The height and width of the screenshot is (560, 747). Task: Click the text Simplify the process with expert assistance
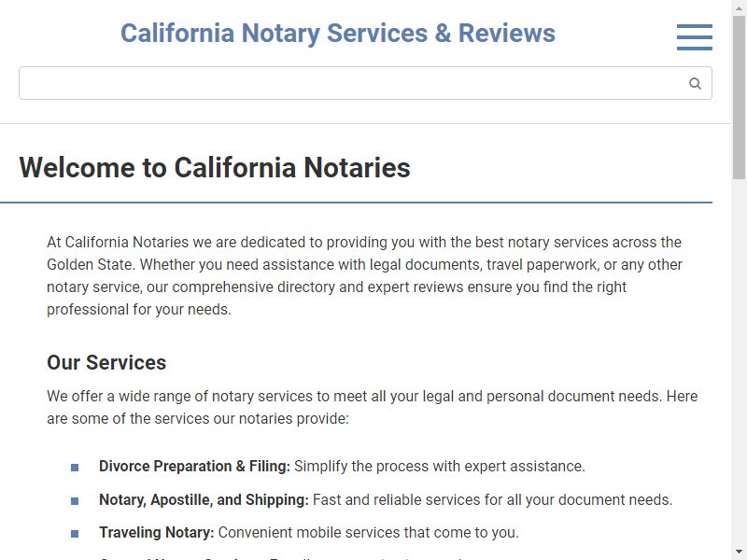[439, 466]
